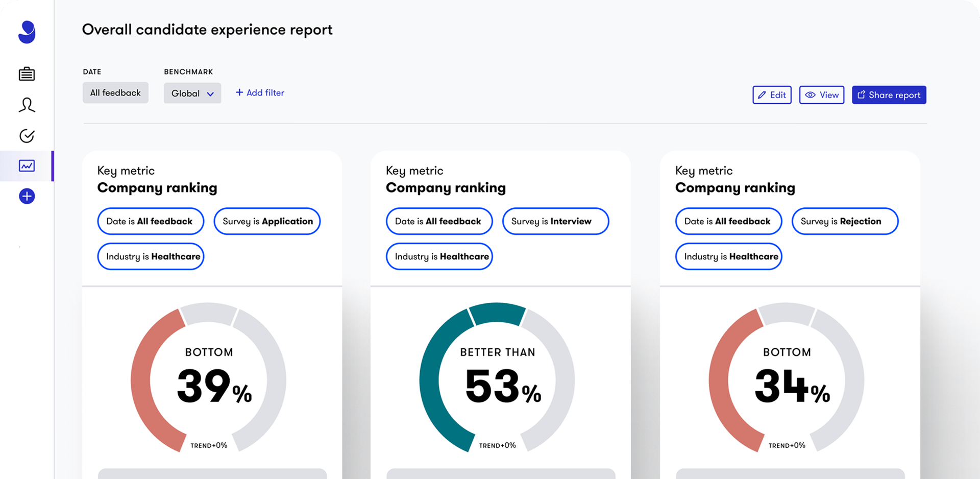
Task: Click Date is All feedback chip in Rejection card
Action: (x=729, y=221)
